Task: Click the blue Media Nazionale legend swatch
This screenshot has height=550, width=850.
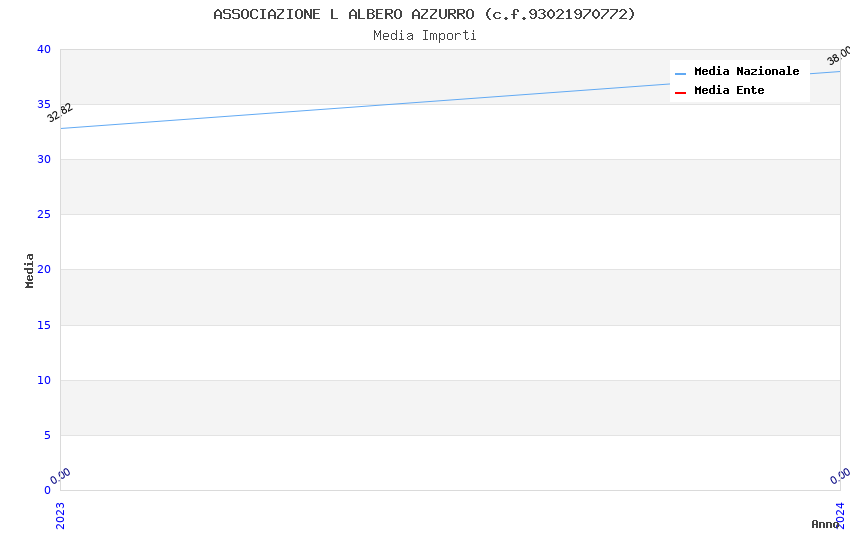Action: tap(680, 73)
